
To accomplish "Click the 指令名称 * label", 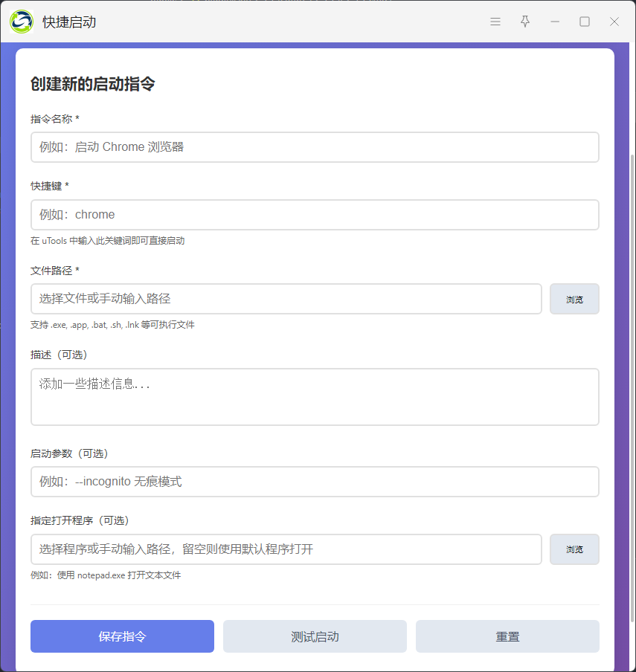I will pyautogui.click(x=55, y=119).
